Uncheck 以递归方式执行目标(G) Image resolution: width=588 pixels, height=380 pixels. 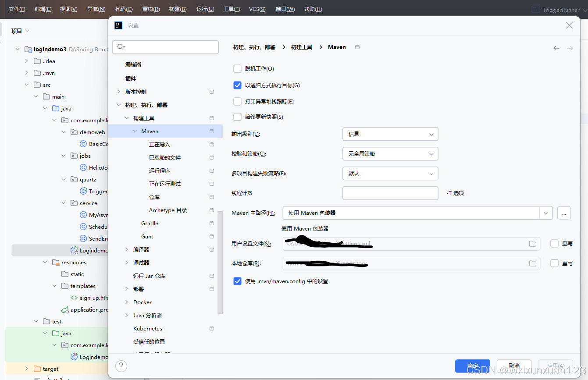238,85
